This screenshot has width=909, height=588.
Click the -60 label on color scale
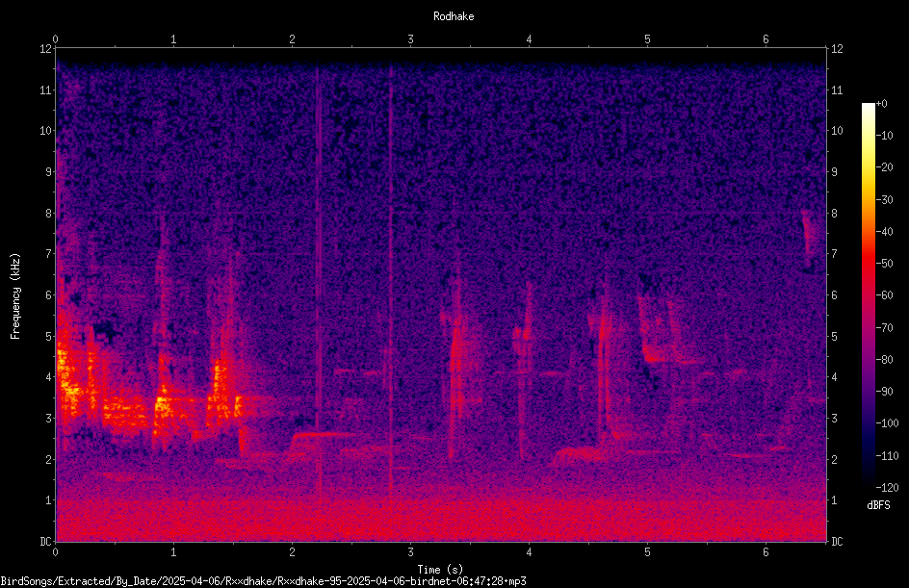[x=885, y=295]
